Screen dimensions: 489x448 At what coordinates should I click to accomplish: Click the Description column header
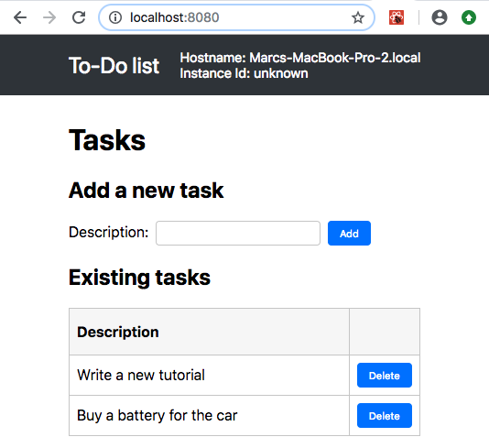point(118,332)
